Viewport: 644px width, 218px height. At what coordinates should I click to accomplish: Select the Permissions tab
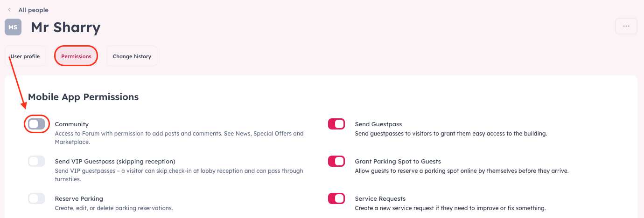pos(76,56)
